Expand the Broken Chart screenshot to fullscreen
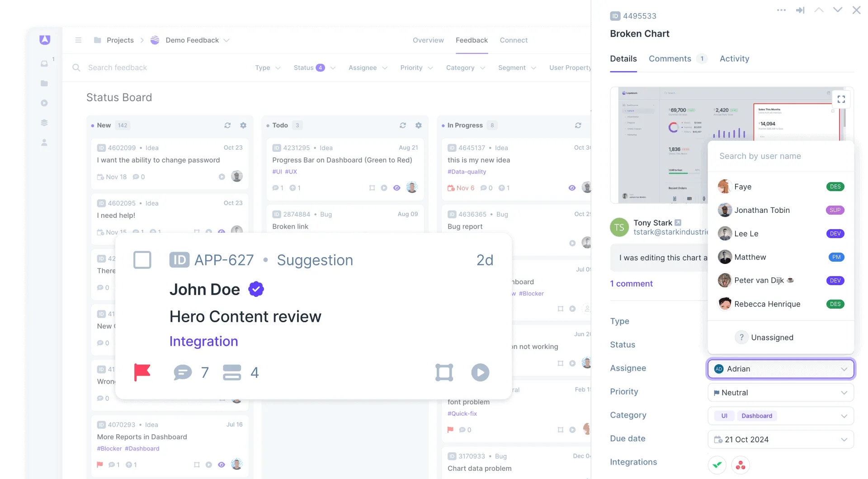The height and width of the screenshot is (479, 868). [841, 99]
